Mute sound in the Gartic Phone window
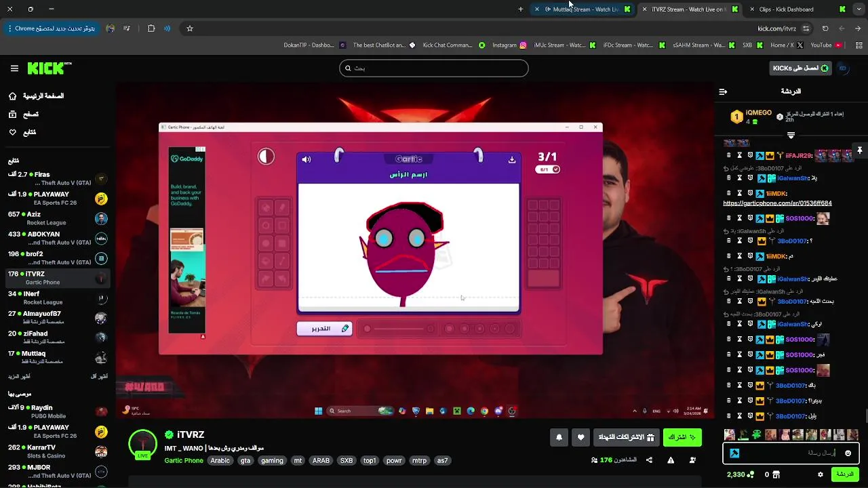The height and width of the screenshot is (488, 868). [x=307, y=160]
